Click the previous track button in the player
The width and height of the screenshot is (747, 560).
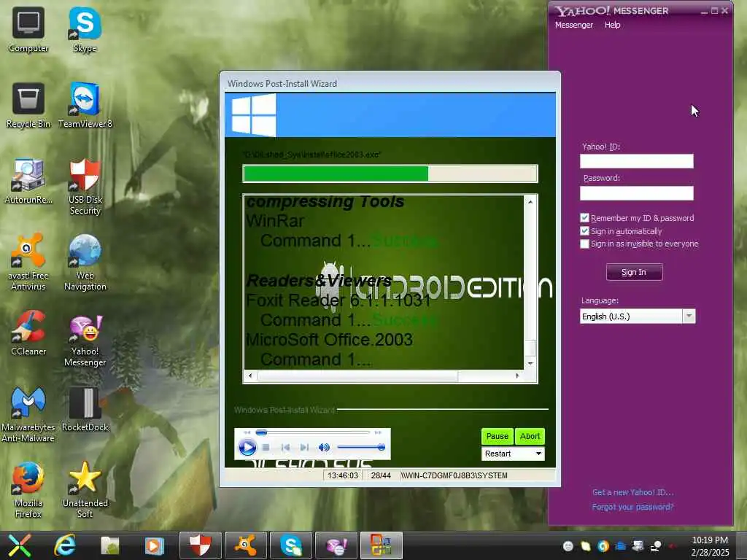(x=285, y=447)
